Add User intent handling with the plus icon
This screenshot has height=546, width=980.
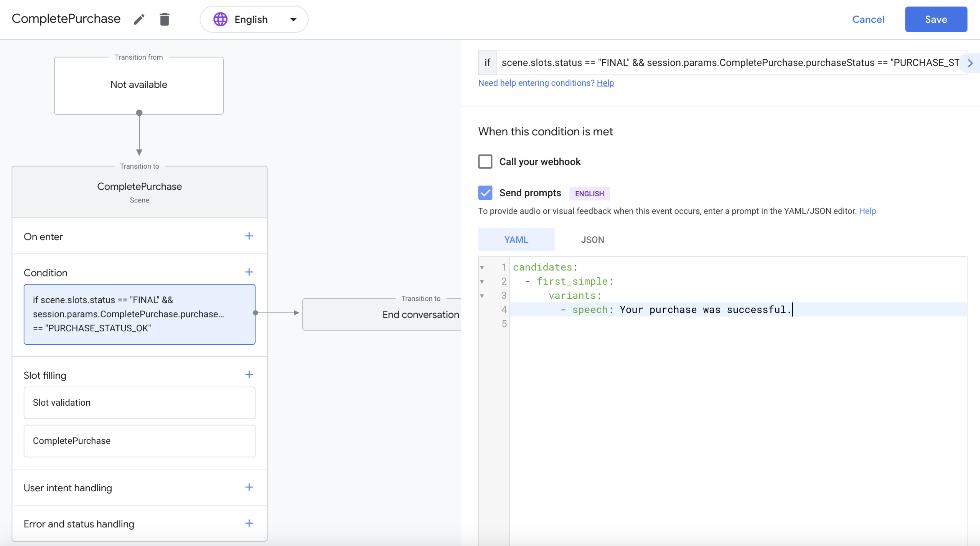pyautogui.click(x=249, y=487)
